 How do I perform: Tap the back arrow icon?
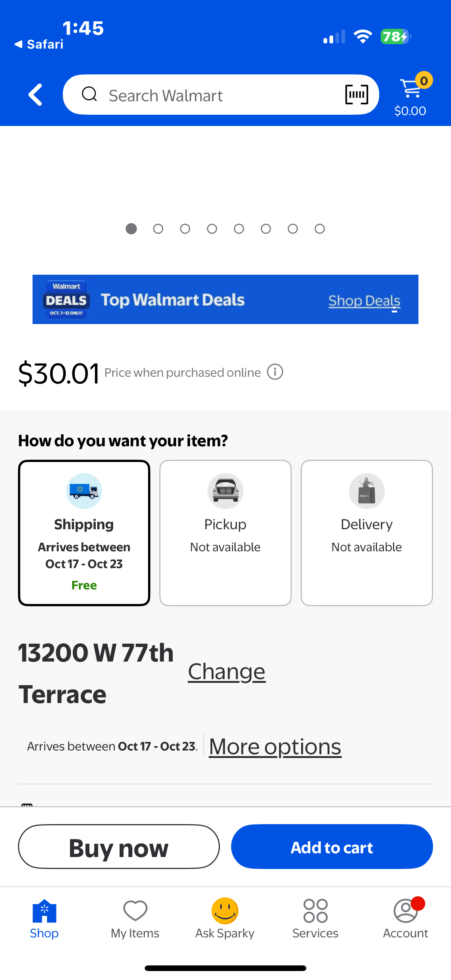pyautogui.click(x=36, y=95)
